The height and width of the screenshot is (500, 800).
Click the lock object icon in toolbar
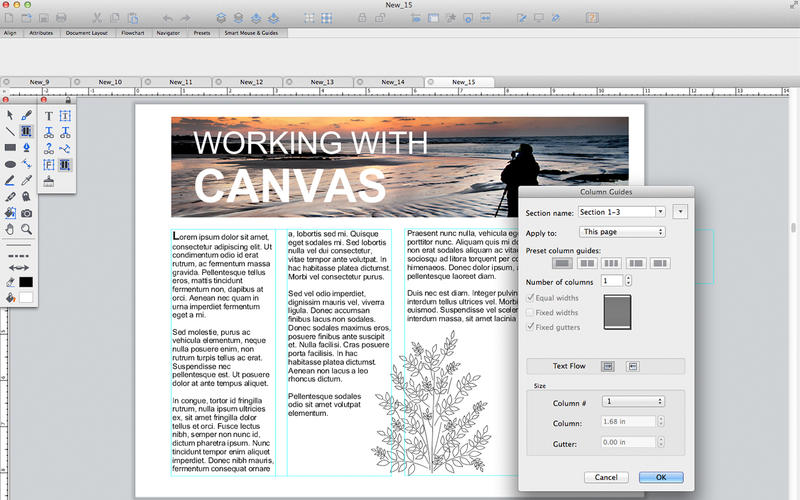[362, 18]
